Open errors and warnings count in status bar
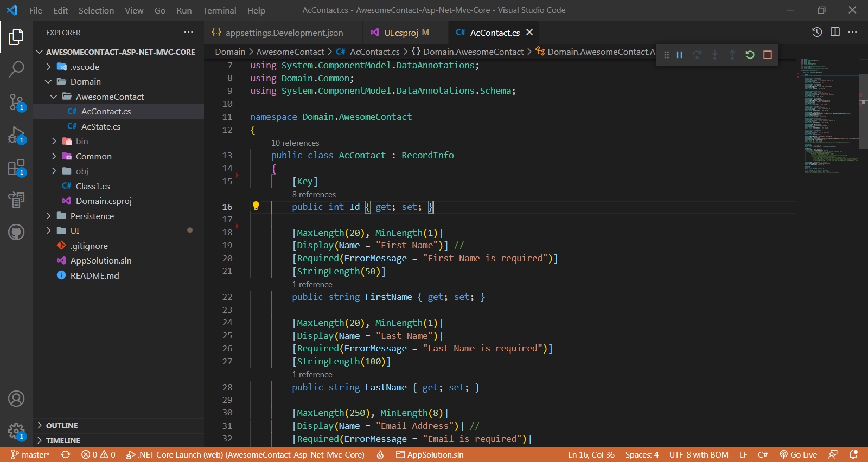The image size is (868, 462). 98,454
